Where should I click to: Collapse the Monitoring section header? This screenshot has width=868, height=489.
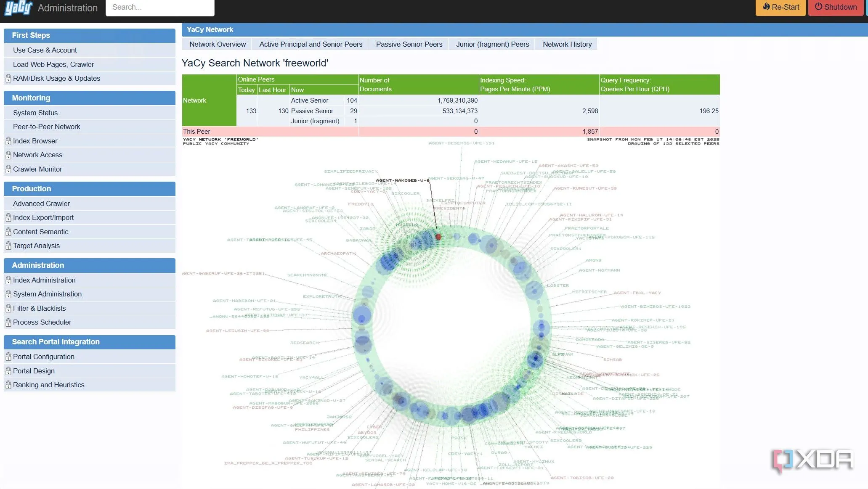[89, 98]
